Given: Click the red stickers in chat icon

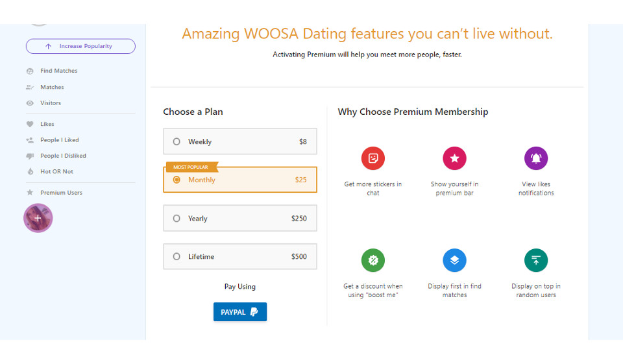Looking at the screenshot, I should 373,158.
